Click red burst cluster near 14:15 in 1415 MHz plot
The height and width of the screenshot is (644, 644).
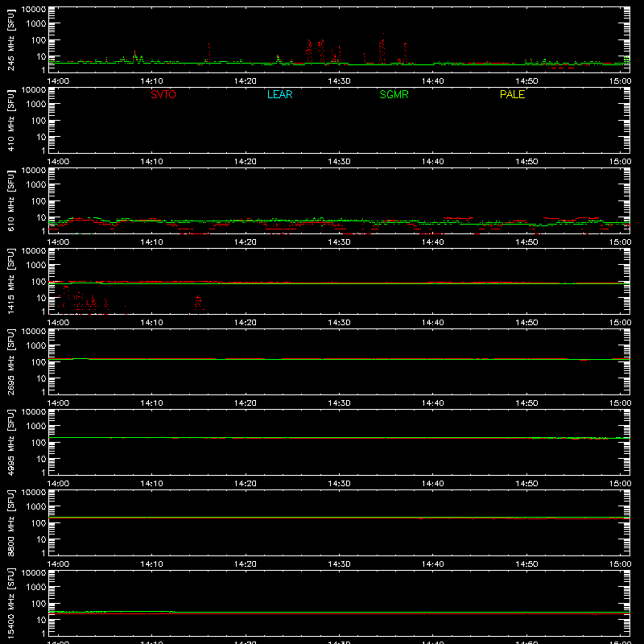click(198, 304)
